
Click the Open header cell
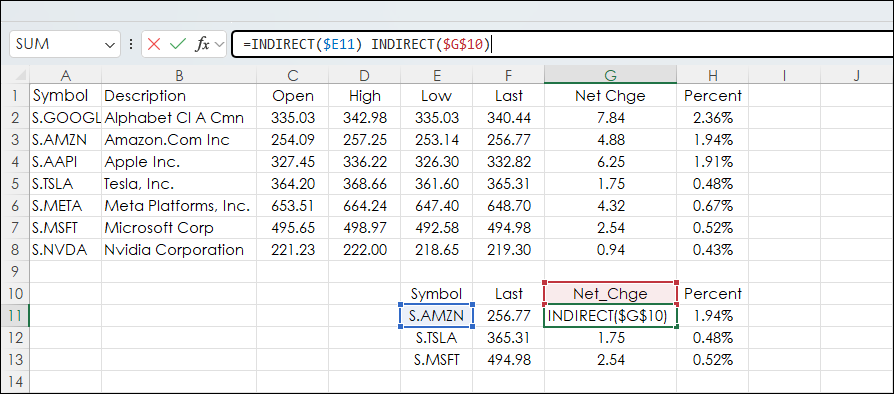tap(292, 95)
